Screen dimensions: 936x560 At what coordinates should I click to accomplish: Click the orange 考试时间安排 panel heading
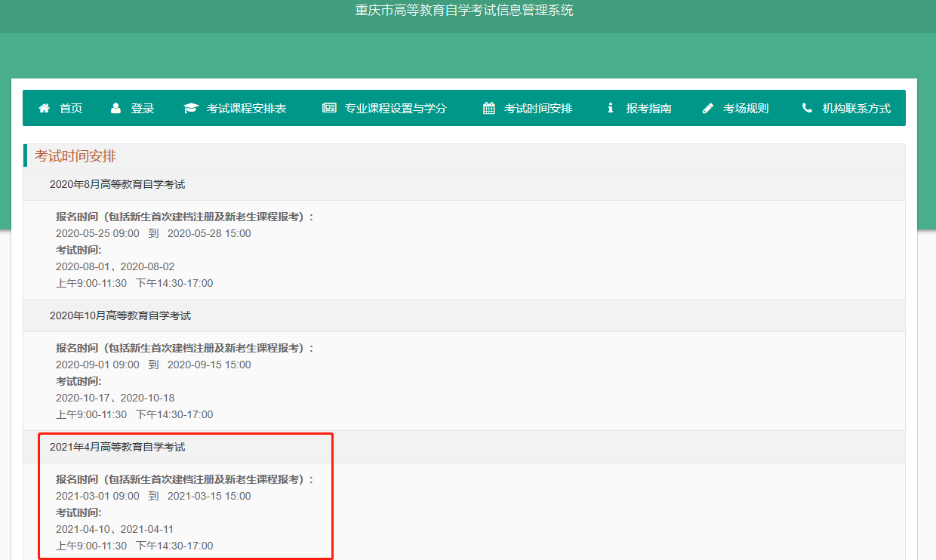pos(75,156)
